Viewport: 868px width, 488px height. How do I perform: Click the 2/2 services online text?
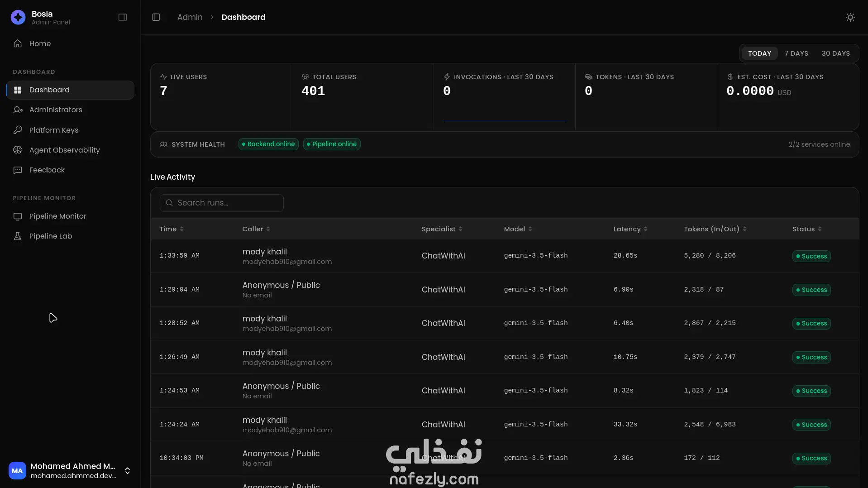[x=819, y=144]
